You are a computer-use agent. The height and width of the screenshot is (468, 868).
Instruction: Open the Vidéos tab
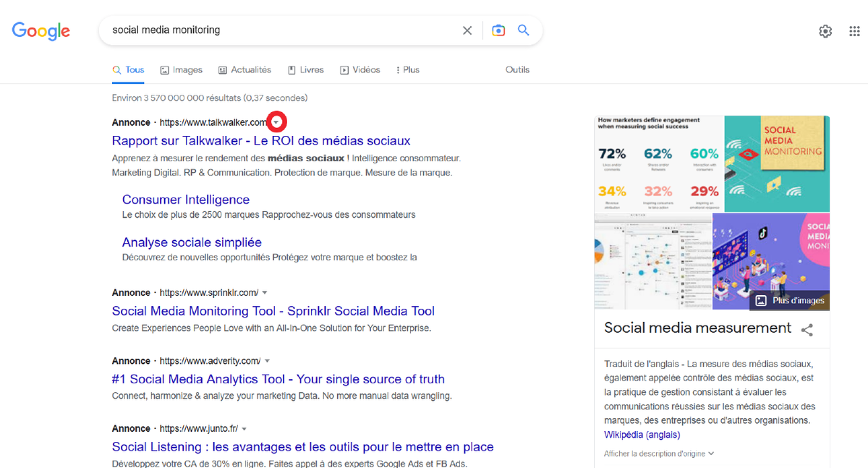pos(359,70)
